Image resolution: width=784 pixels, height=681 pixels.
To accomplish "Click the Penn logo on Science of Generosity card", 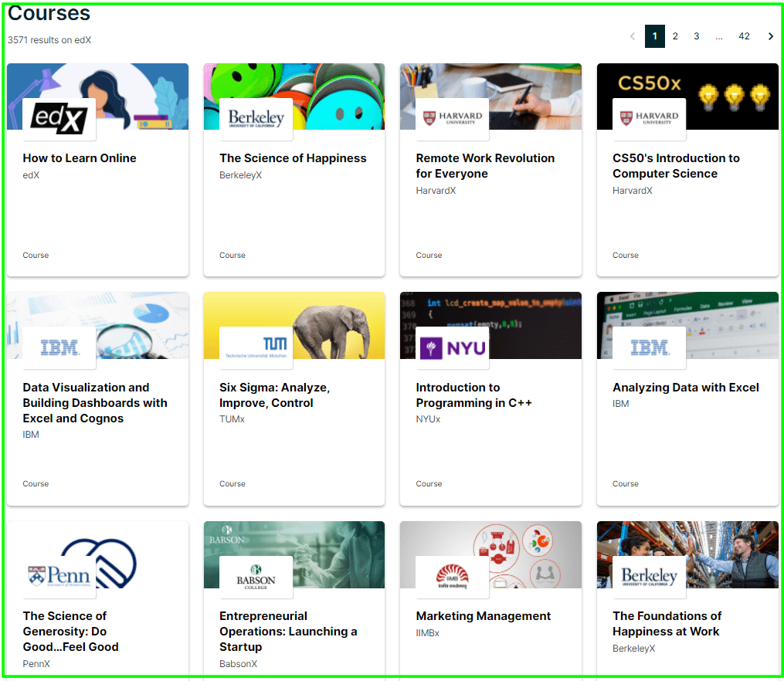I will pos(59,577).
